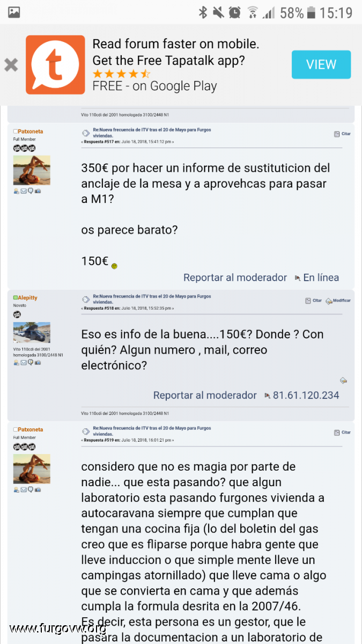Screen dimensions: 362x644
Task: Dismiss the Tapatalk banner with the X
Action: pyautogui.click(x=11, y=65)
